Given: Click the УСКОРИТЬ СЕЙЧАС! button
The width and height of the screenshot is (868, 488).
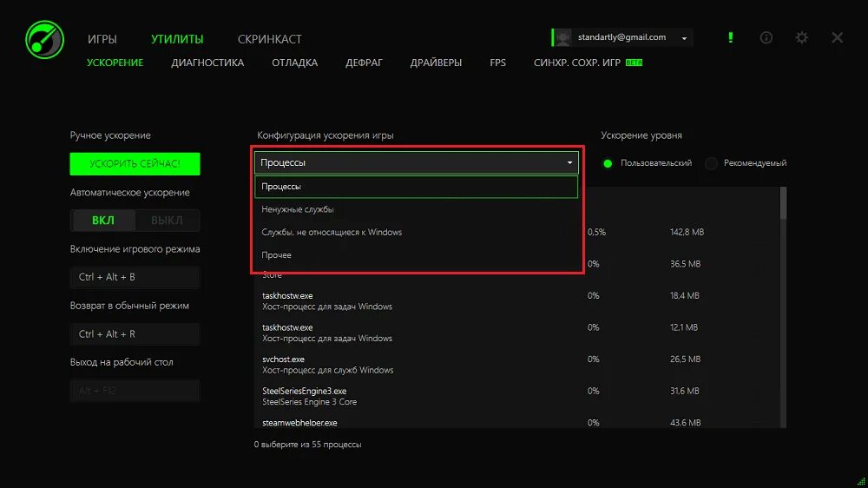Looking at the screenshot, I should [x=135, y=164].
